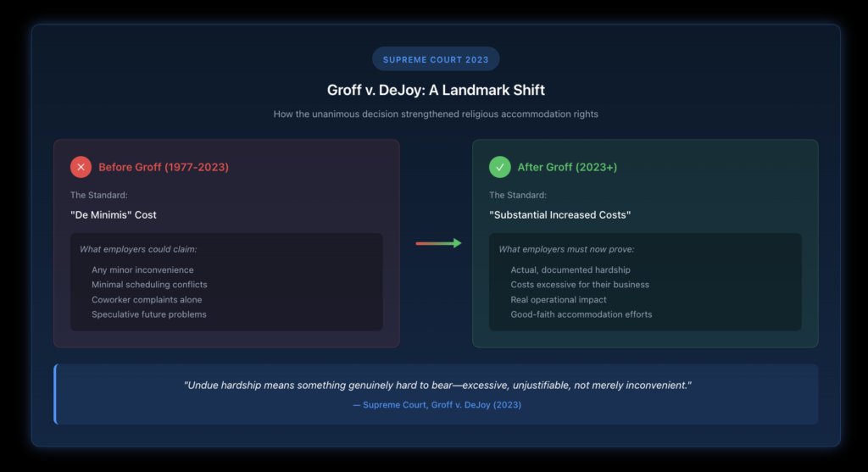Select the Any minor inconvenience list item
The height and width of the screenshot is (472, 868).
142,270
